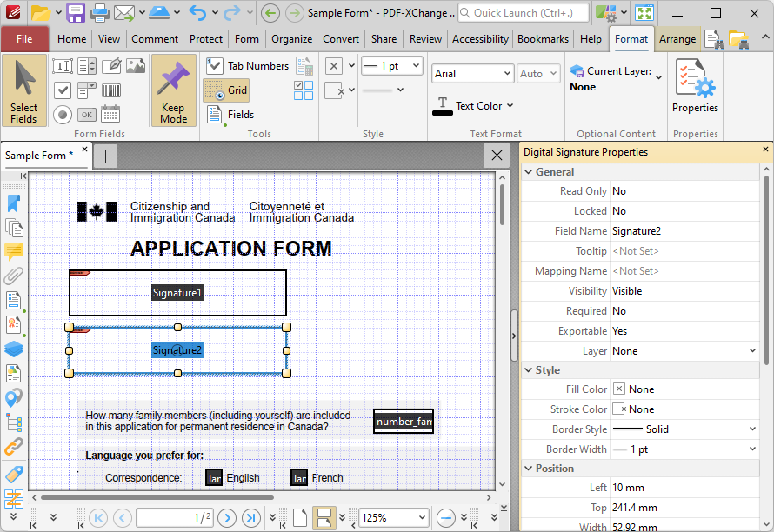774x532 pixels.
Task: Activate Keep Mode pushpin
Action: coord(173,90)
